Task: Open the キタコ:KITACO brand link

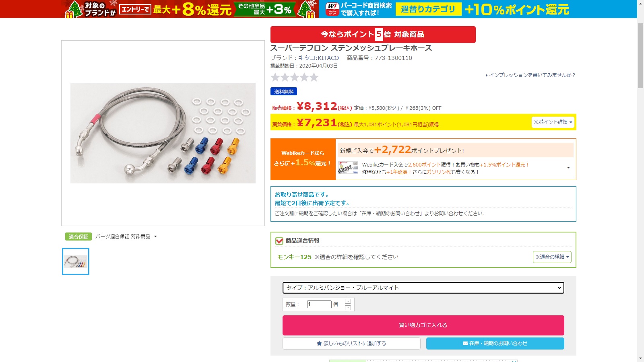Action: coord(318,58)
